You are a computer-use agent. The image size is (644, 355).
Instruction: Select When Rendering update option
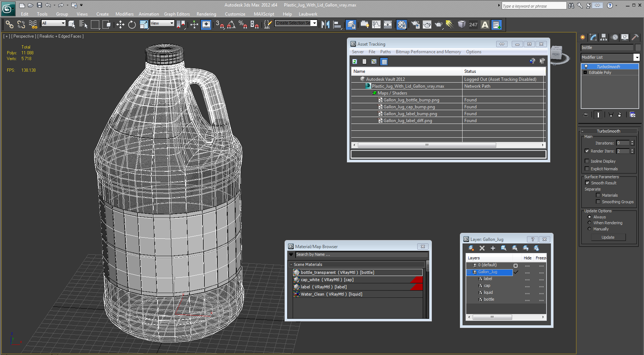coord(589,223)
